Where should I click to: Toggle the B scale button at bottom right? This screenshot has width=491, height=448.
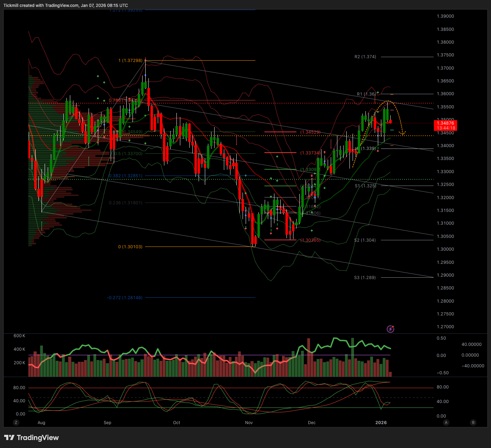[473, 422]
